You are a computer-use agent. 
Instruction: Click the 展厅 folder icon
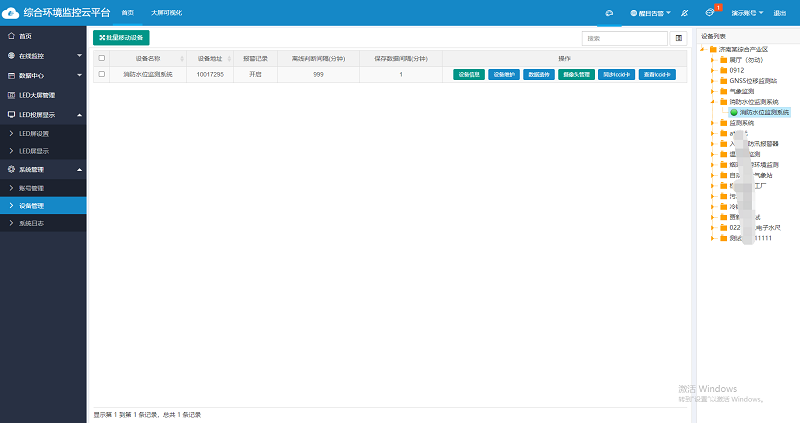tap(723, 60)
